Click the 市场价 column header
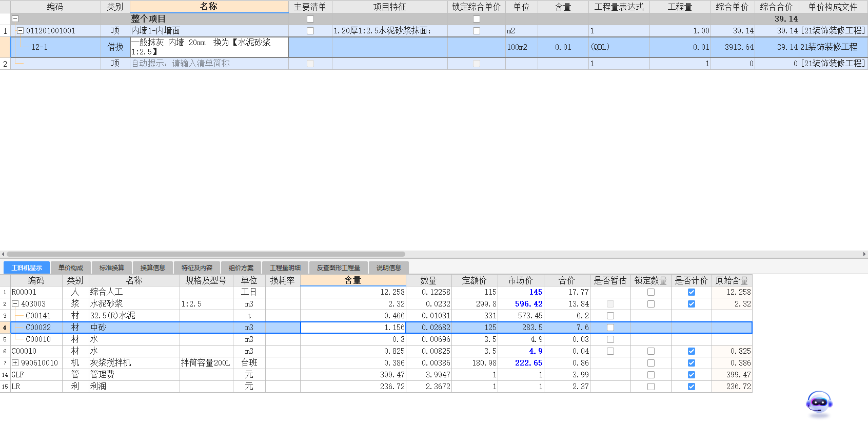This screenshot has width=868, height=422. [521, 280]
